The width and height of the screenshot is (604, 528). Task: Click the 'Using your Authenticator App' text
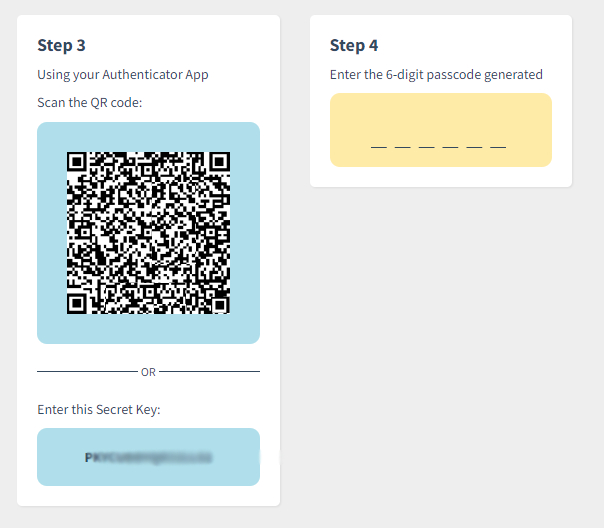(x=123, y=74)
